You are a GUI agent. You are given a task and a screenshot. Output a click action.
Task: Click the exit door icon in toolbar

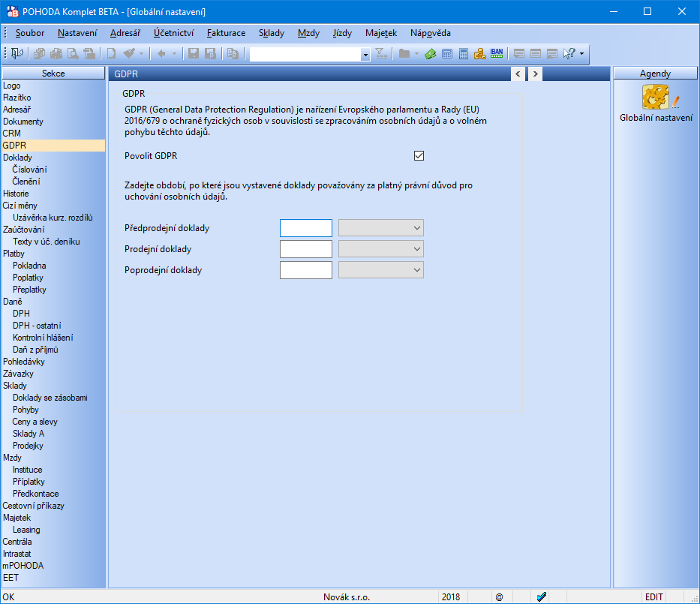[17, 54]
